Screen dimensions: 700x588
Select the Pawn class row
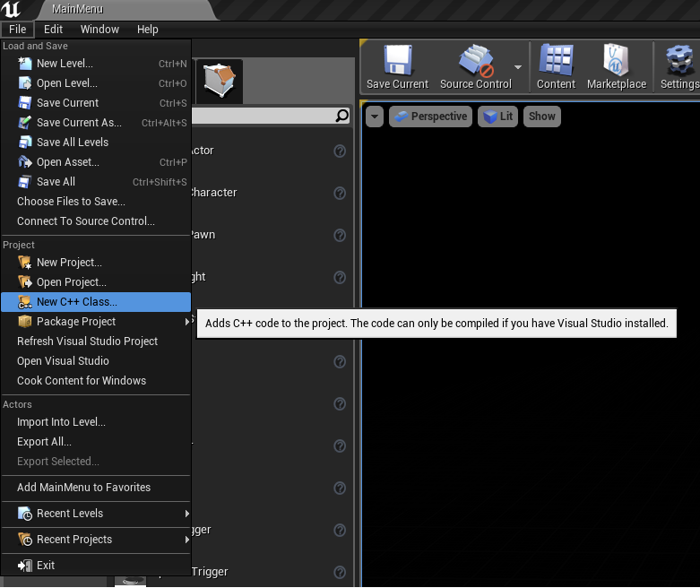272,235
